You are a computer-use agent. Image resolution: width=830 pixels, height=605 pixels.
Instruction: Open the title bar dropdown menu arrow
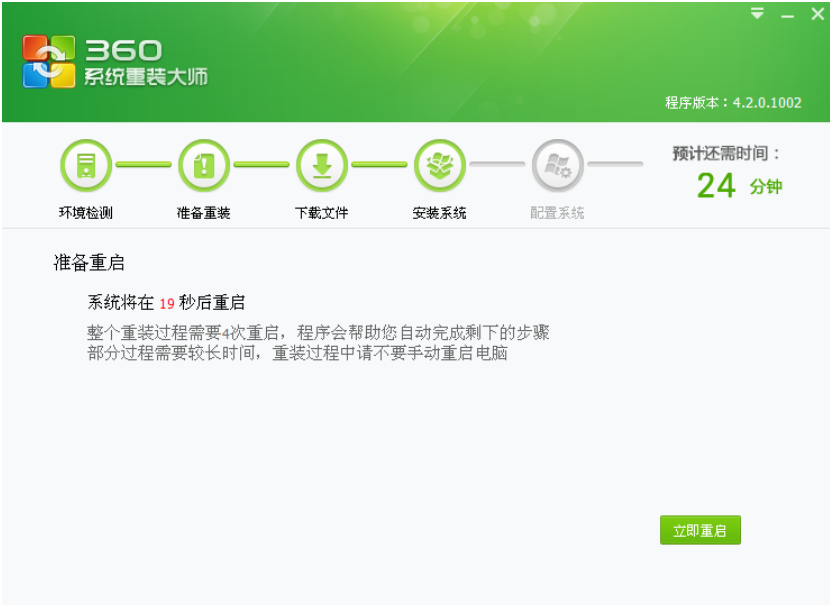[x=757, y=14]
